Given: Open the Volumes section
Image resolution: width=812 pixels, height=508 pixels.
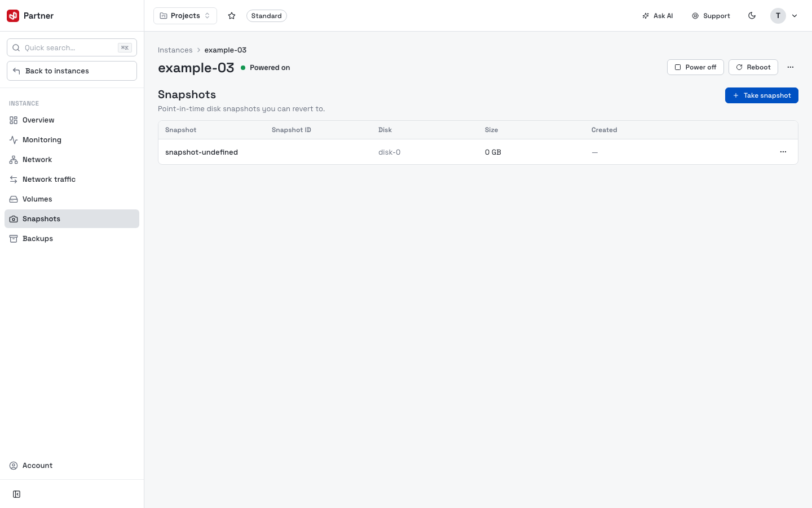Looking at the screenshot, I should point(72,199).
